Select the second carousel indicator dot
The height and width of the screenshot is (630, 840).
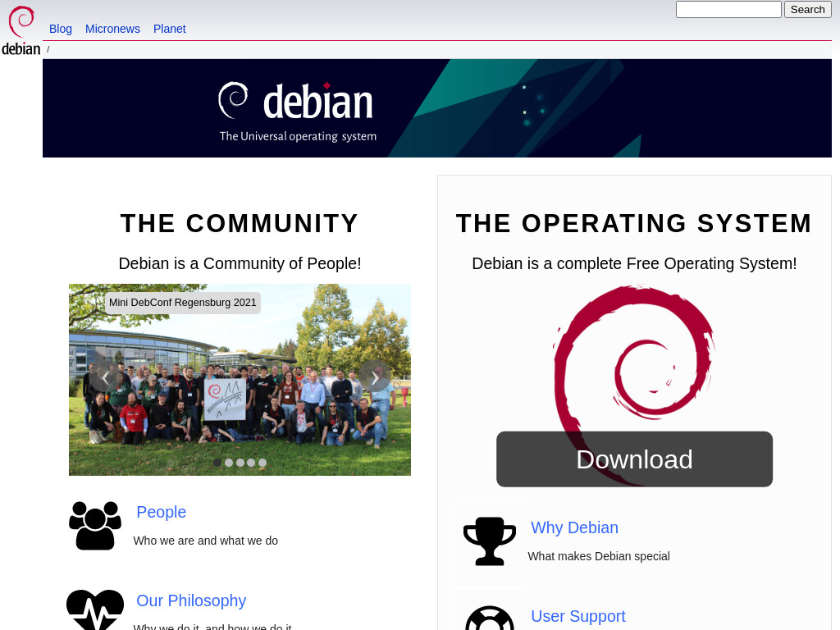(229, 463)
